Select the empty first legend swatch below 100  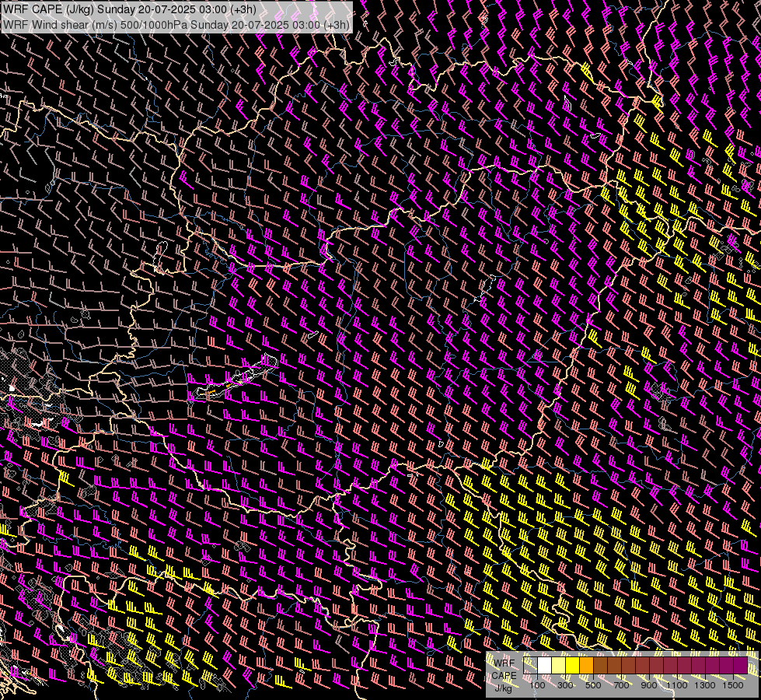coord(530,665)
